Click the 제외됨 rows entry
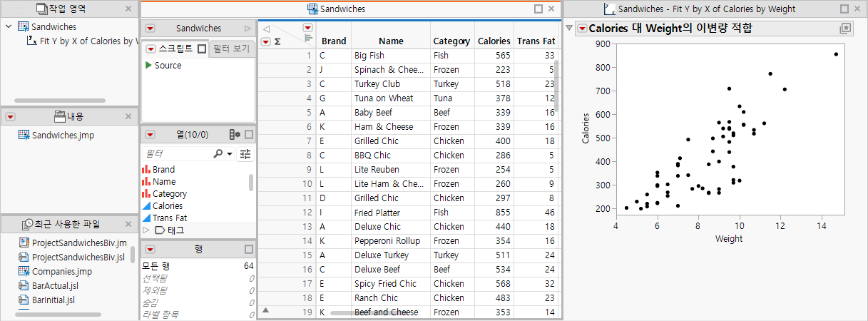 198,290
